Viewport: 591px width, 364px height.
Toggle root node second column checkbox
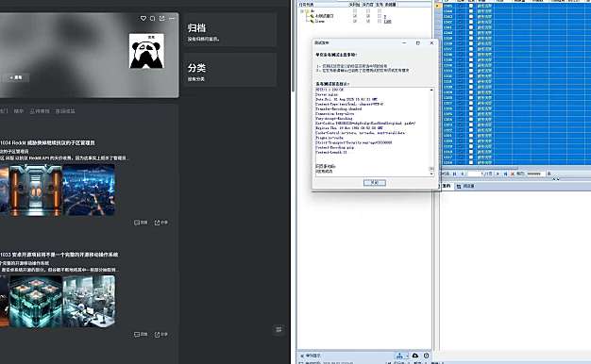[x=368, y=11]
